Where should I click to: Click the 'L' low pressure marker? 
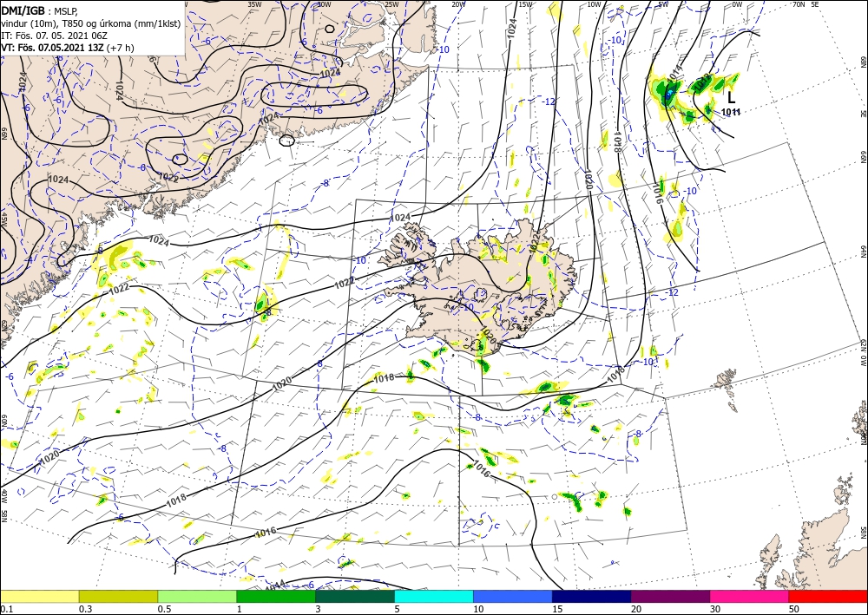pos(731,98)
